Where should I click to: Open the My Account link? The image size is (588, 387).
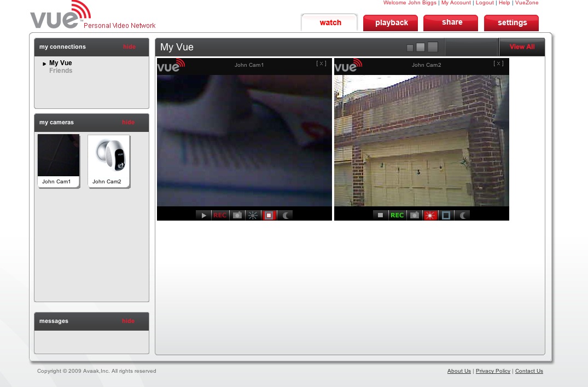[x=456, y=3]
